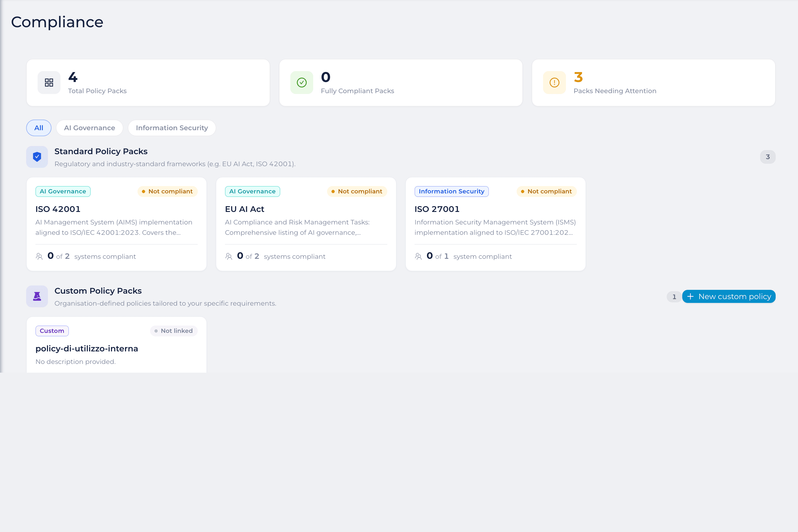Click the Compliance page heading

coord(57,22)
